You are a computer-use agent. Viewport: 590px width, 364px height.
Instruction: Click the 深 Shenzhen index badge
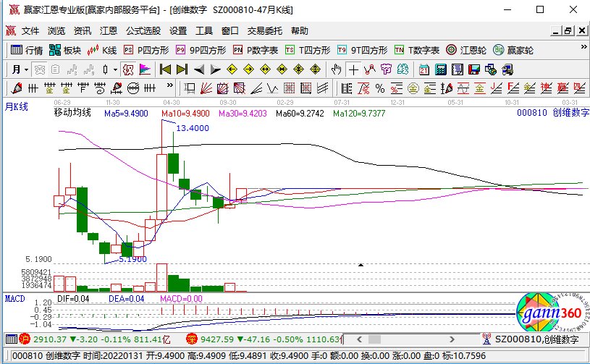point(192,339)
